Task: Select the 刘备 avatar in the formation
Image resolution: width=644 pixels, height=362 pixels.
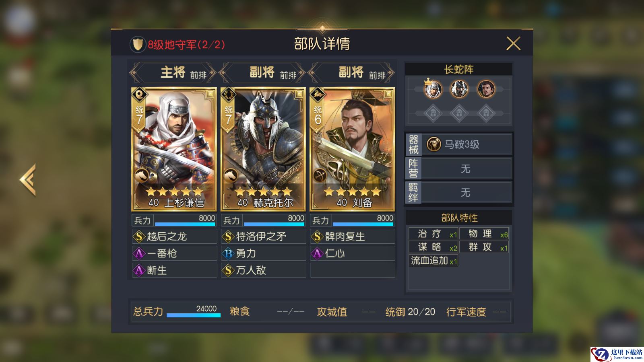Action: pyautogui.click(x=486, y=89)
